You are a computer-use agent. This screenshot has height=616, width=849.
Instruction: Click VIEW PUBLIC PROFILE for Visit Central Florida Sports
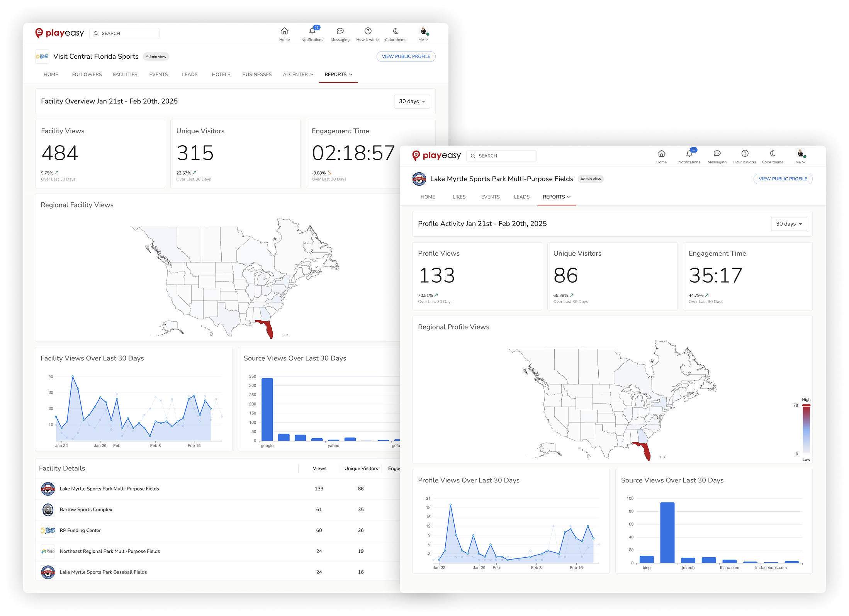click(406, 56)
